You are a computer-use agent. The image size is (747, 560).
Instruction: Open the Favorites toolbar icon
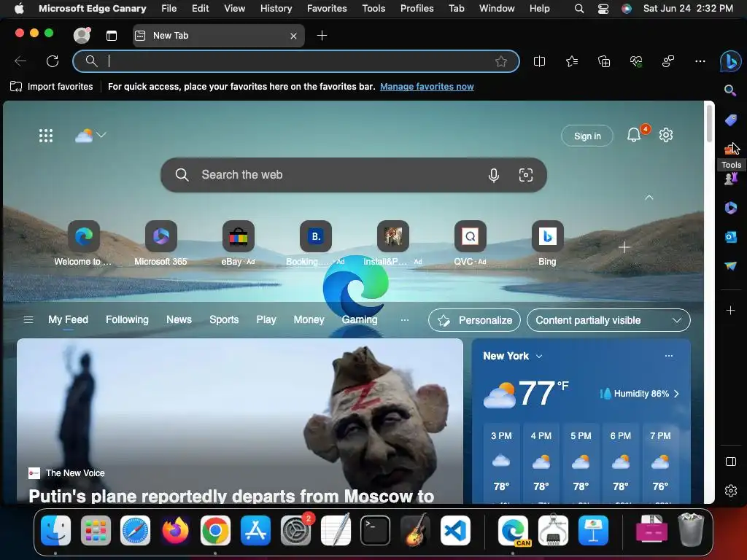pyautogui.click(x=572, y=61)
